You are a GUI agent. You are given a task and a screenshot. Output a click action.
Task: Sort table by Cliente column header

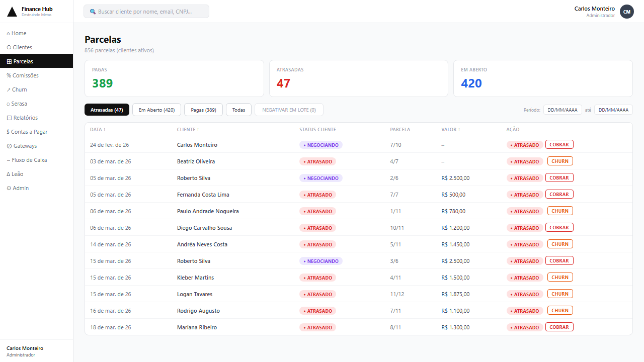point(188,130)
